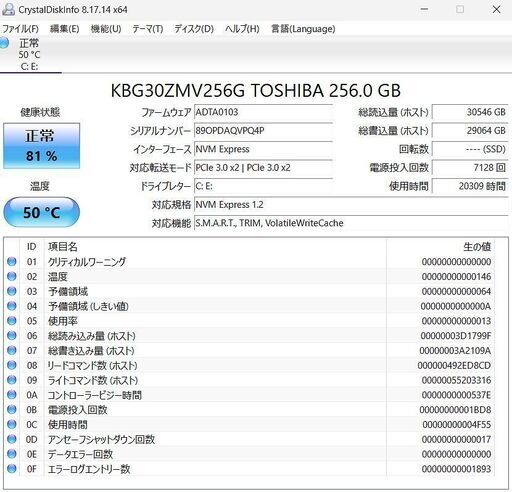Click the ID column header
This screenshot has width=512, height=492.
pos(32,247)
